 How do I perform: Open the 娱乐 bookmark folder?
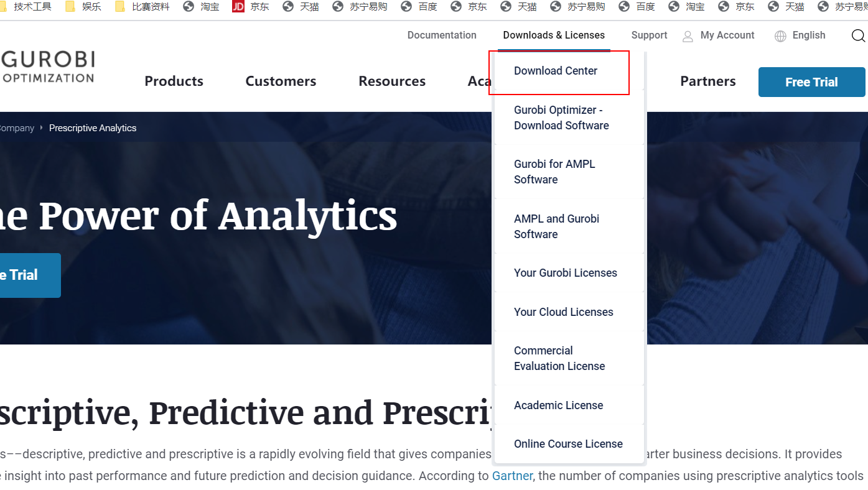84,7
